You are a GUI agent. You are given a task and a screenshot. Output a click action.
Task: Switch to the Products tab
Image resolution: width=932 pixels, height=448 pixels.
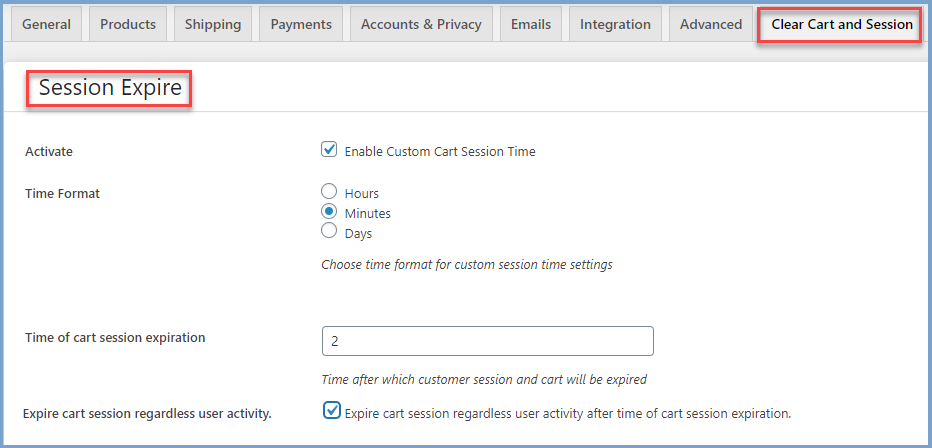(129, 24)
